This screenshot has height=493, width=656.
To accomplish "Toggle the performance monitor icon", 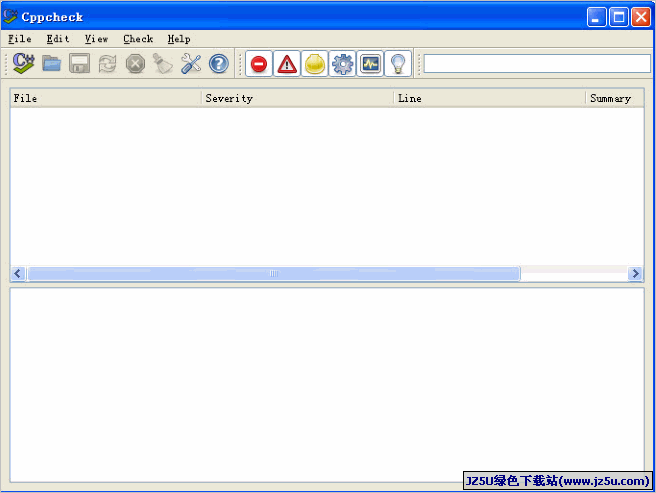I will coord(370,64).
